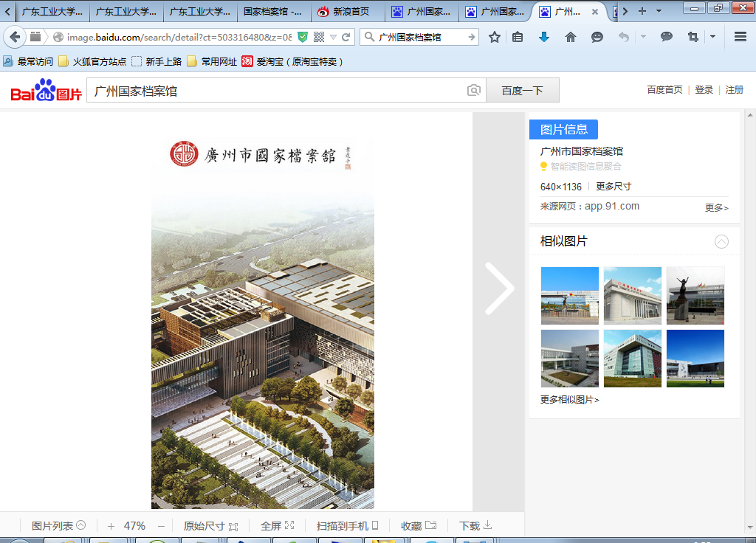Screen dimensions: 756x543
Task: Toggle 全屏 fullscreen view
Action: (277, 526)
